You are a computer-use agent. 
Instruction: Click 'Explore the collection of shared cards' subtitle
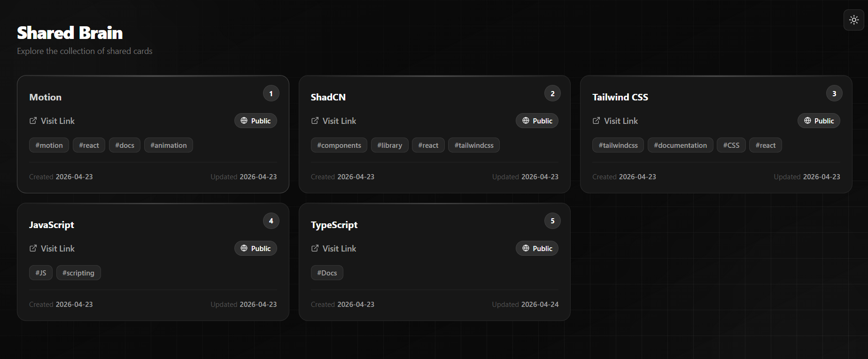coord(85,51)
